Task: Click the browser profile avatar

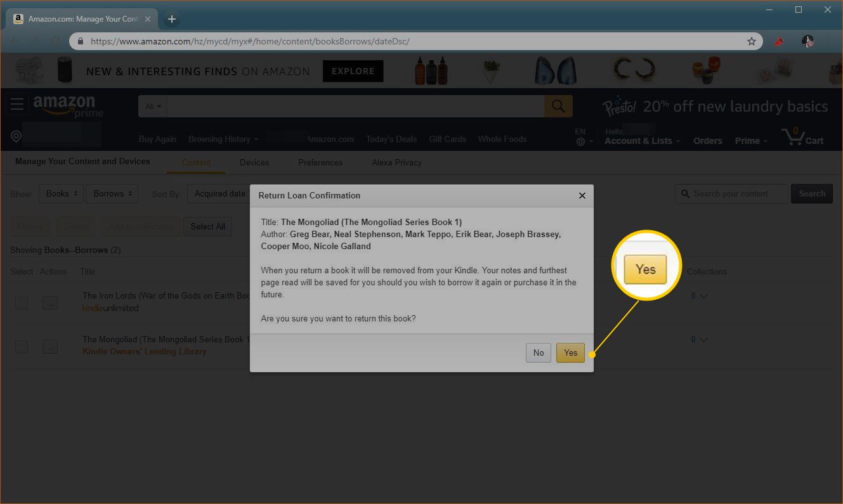Action: coord(807,41)
